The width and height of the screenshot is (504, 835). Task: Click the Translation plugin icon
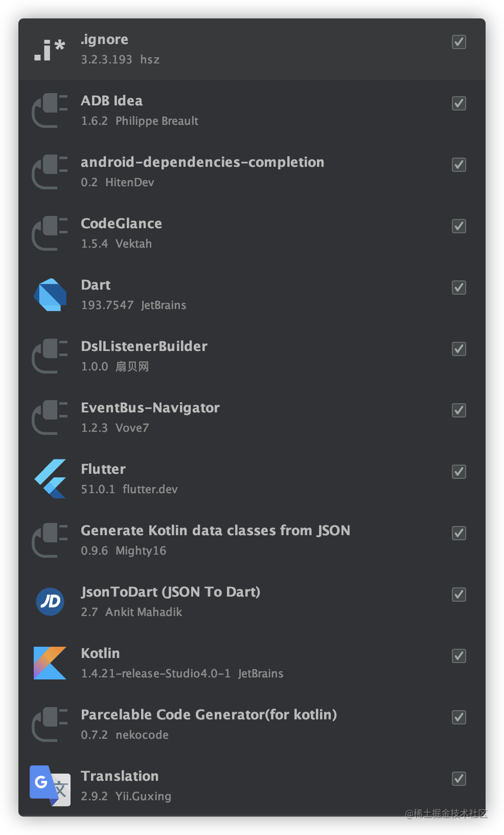[50, 786]
